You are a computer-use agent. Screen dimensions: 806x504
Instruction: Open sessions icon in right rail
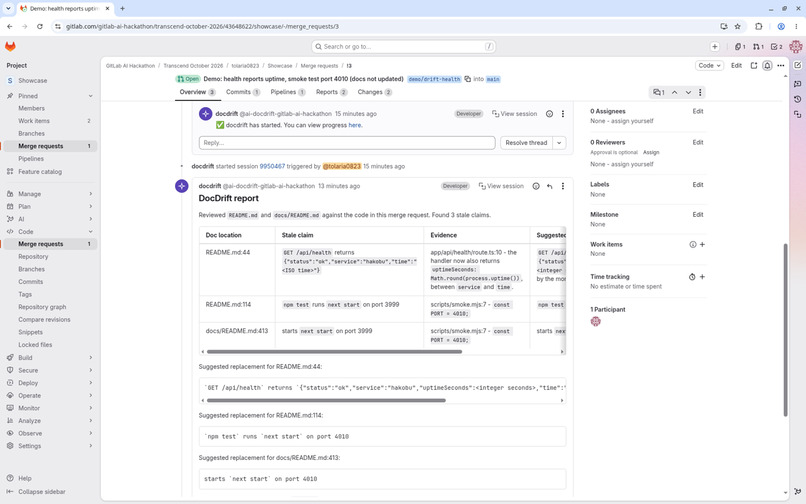click(x=797, y=115)
